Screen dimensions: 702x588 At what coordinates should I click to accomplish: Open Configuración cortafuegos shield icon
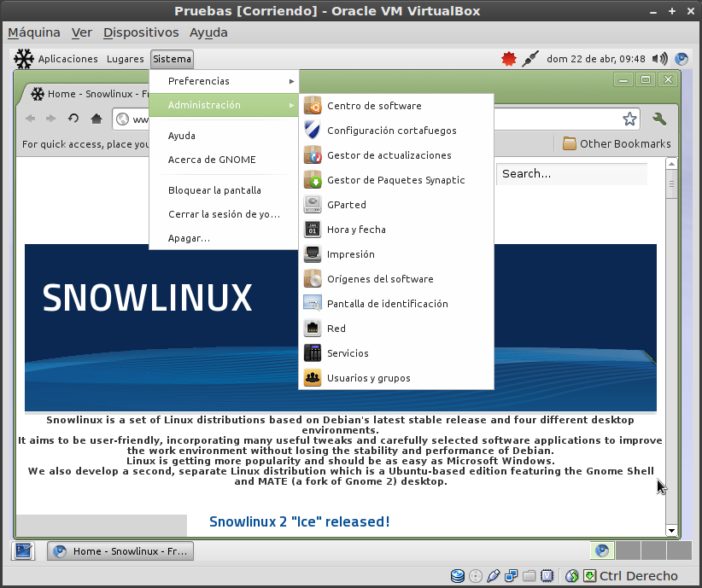313,131
